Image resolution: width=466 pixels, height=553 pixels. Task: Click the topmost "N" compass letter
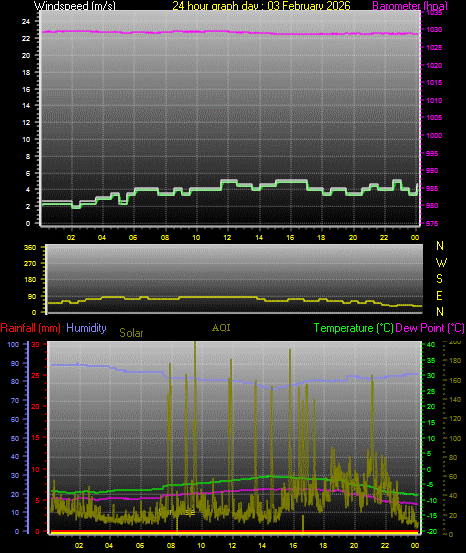pyautogui.click(x=440, y=246)
